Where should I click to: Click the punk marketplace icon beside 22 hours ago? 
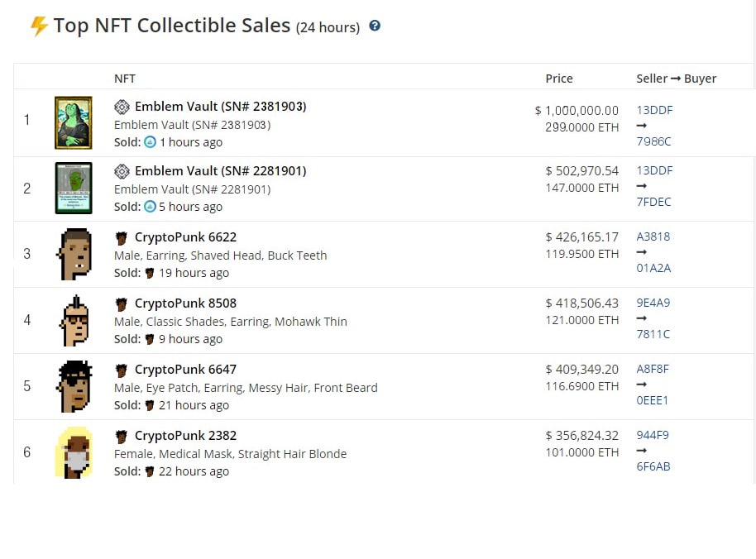[150, 471]
